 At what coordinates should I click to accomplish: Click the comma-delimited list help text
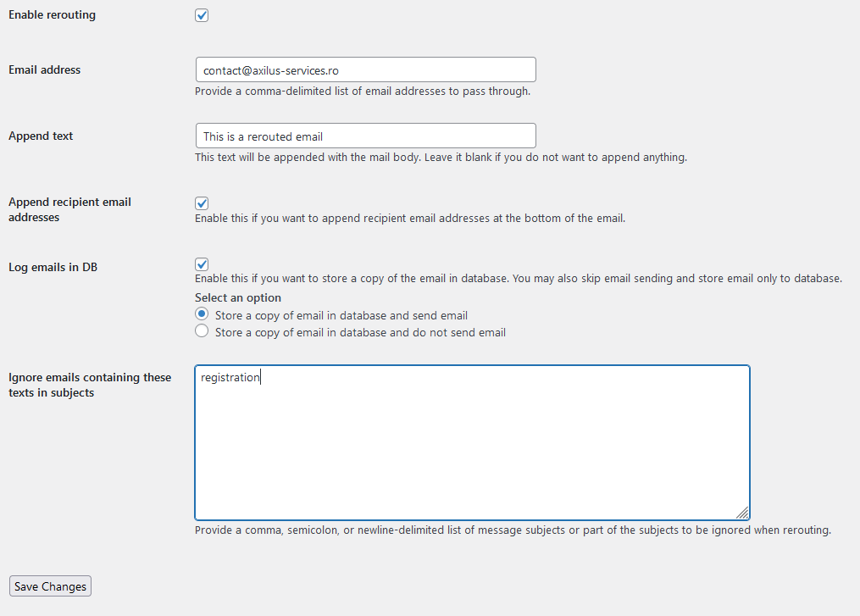click(x=363, y=91)
